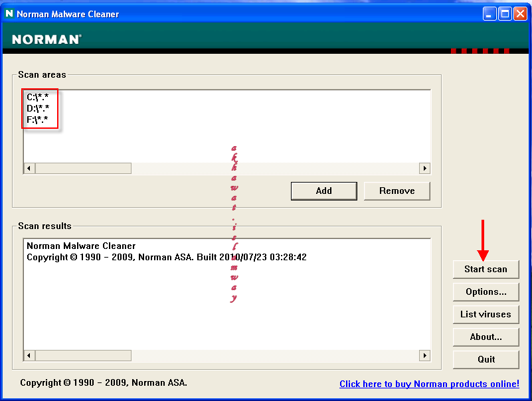Click the footer copyright Norman ASA text

click(104, 382)
